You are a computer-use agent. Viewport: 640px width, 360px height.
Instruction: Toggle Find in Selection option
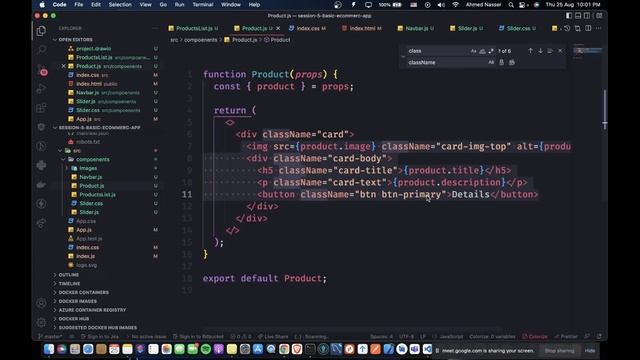point(550,51)
